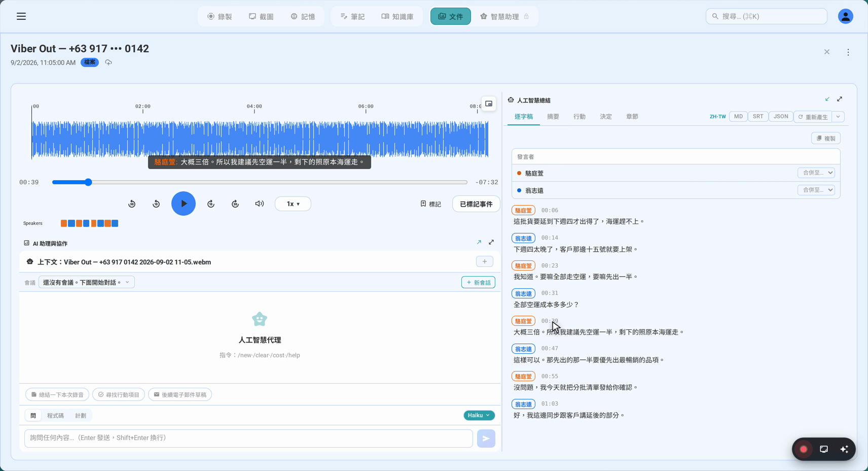Open 合併至 dropdown for 駱庭萱
This screenshot has height=471, width=868.
pos(816,173)
